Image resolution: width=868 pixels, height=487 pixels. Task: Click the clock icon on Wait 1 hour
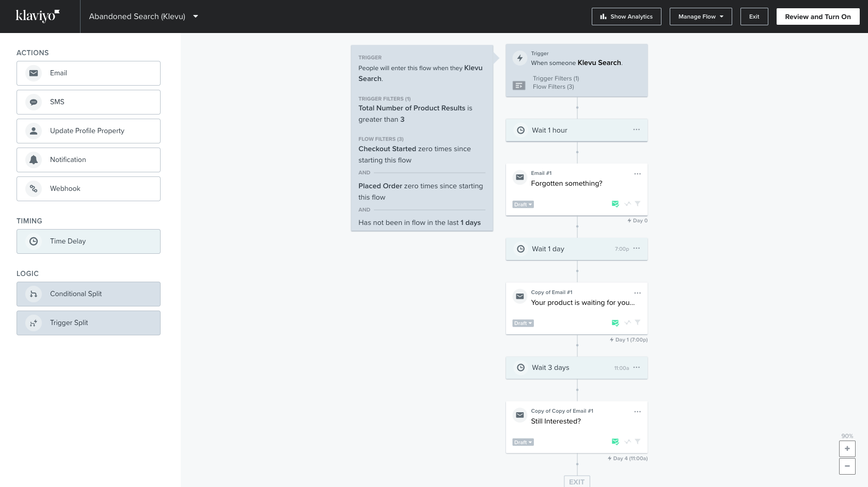click(x=521, y=131)
